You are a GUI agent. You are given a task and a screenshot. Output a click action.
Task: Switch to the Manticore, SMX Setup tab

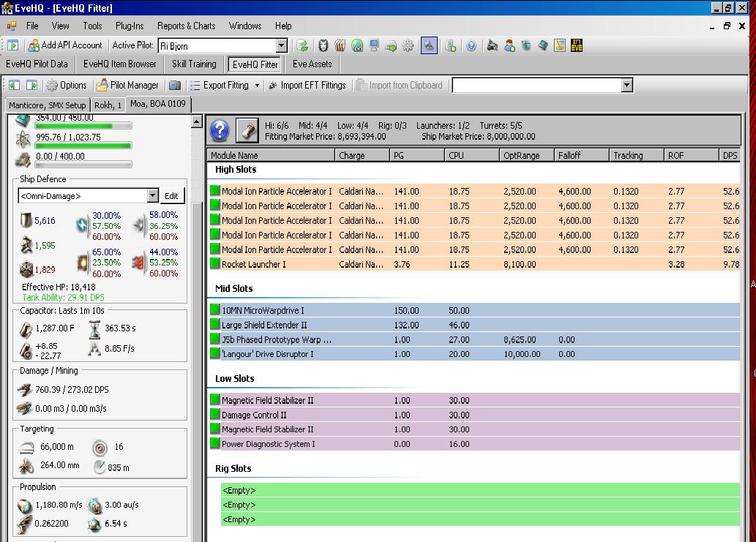tap(48, 105)
